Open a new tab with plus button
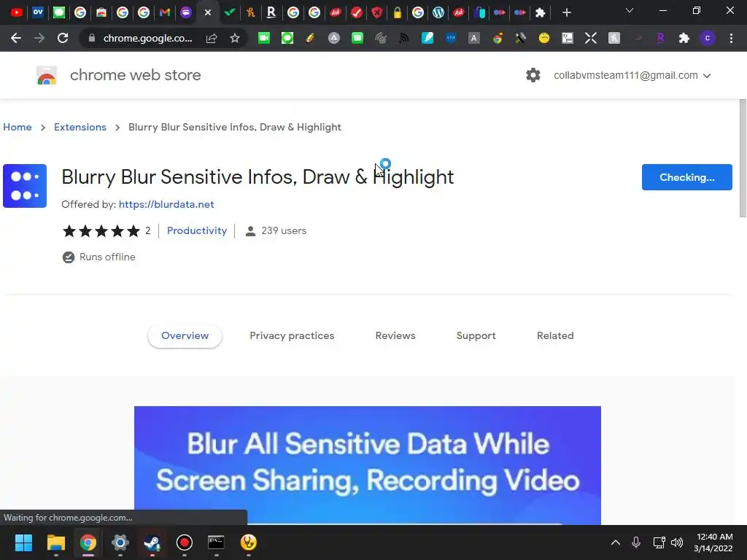This screenshot has width=747, height=560. pos(566,12)
